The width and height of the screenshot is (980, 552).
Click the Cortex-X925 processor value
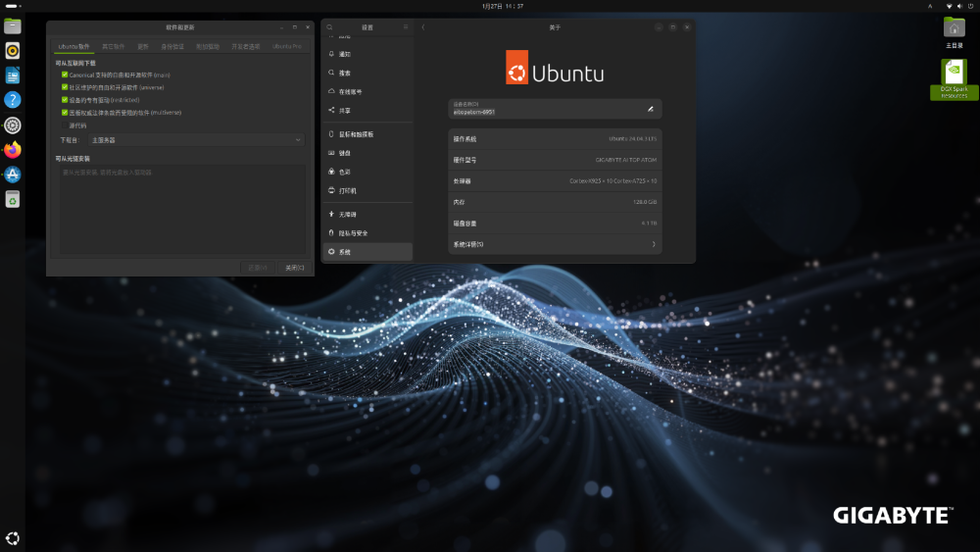(613, 181)
